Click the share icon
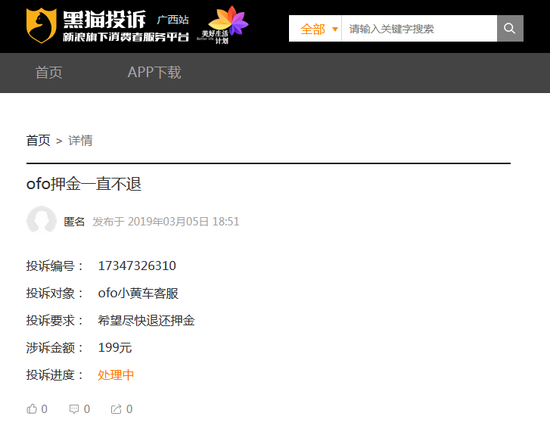The height and width of the screenshot is (435, 550). pos(116,409)
